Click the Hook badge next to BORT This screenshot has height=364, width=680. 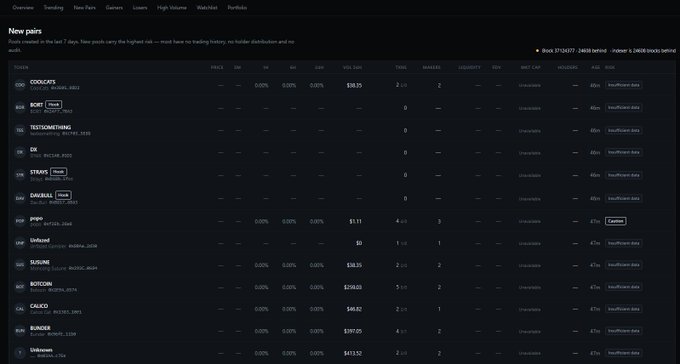pyautogui.click(x=53, y=105)
